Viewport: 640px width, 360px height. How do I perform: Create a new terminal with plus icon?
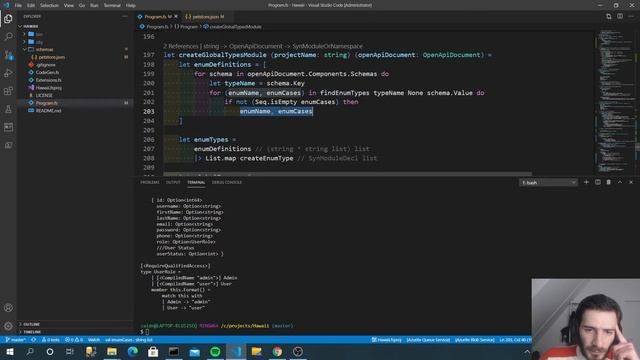(x=586, y=182)
